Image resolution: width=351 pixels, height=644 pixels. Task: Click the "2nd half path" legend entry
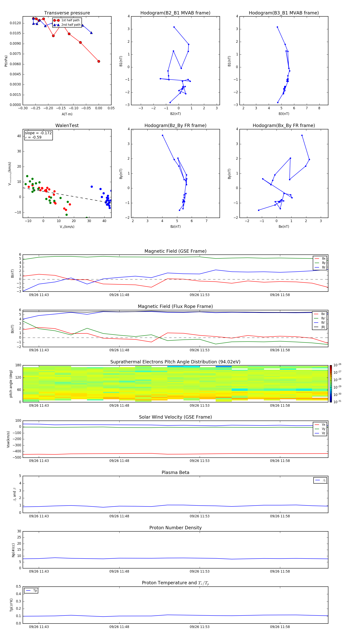tap(67, 25)
